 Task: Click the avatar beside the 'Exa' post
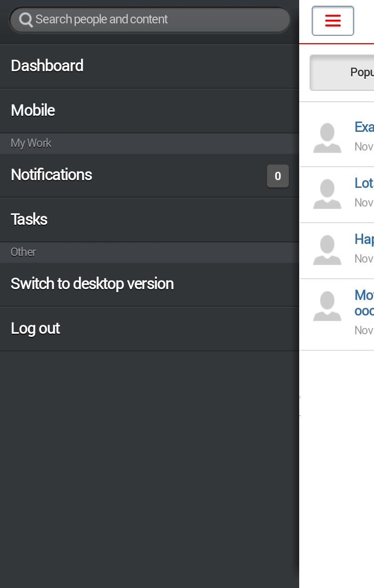click(327, 138)
